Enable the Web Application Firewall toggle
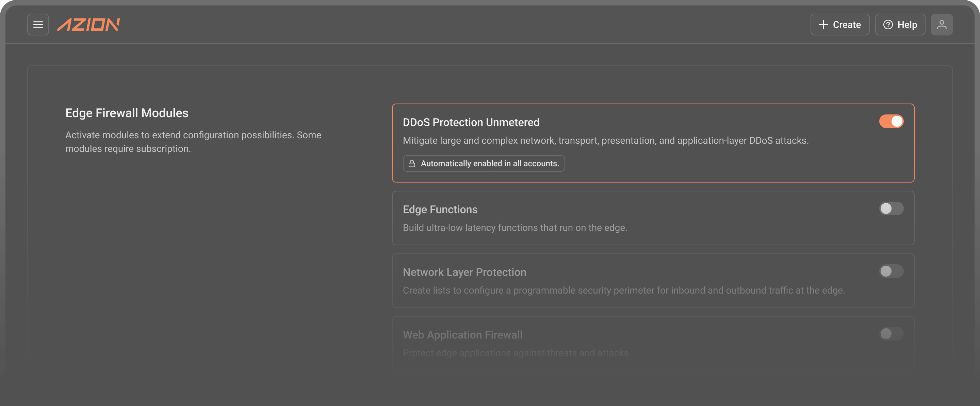The width and height of the screenshot is (980, 406). tap(891, 334)
